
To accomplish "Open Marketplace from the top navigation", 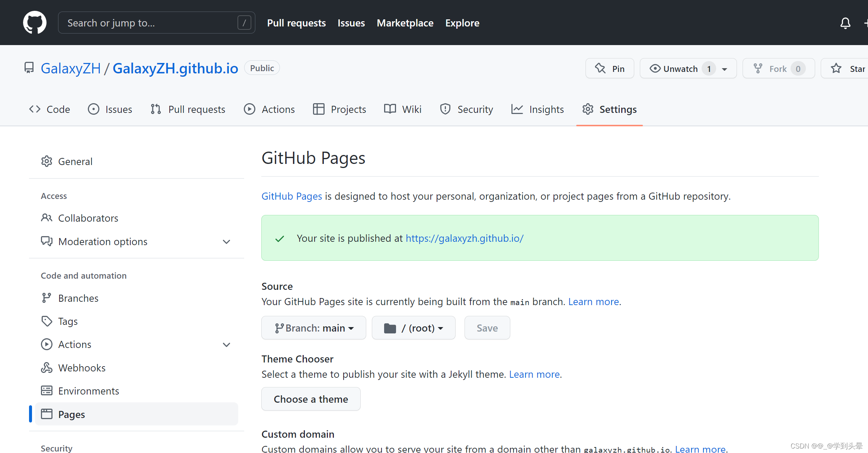I will click(x=405, y=23).
